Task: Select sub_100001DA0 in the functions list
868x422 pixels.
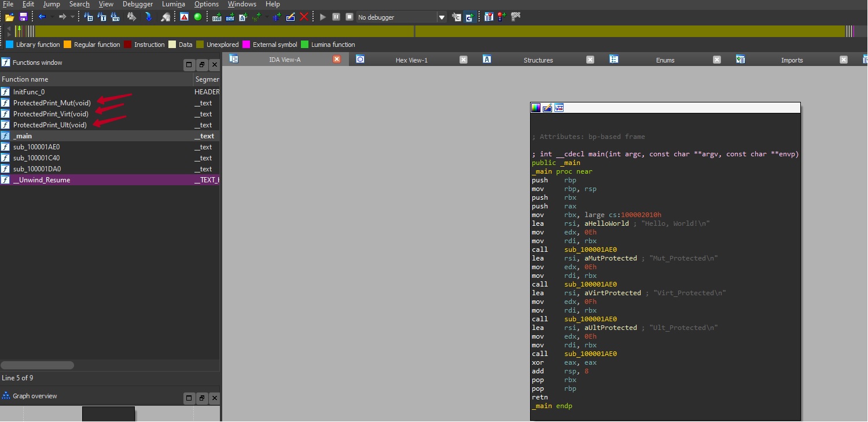Action: point(110,169)
